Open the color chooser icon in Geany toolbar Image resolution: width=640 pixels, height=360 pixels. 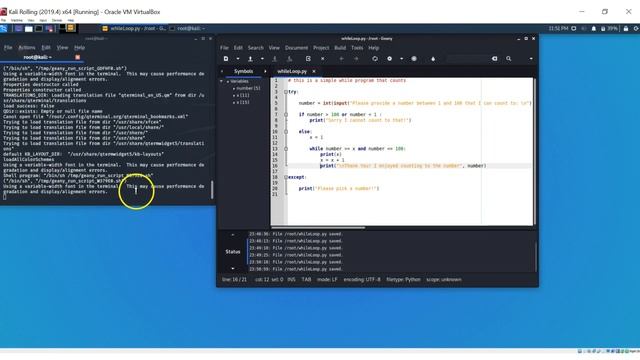(433, 59)
